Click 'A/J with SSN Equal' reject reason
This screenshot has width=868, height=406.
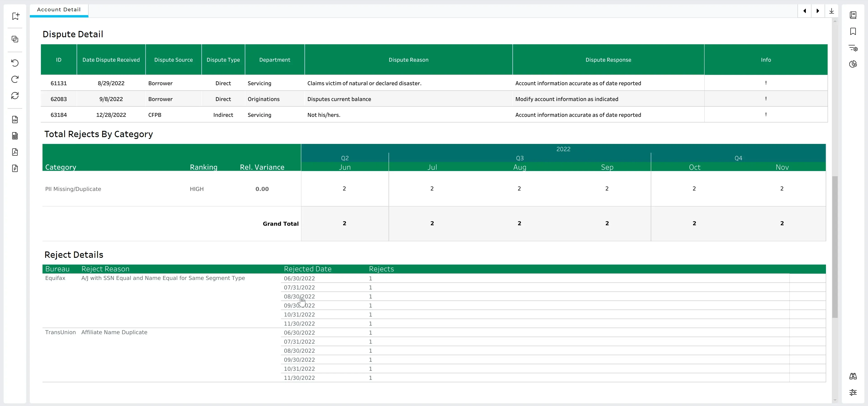[x=163, y=278]
